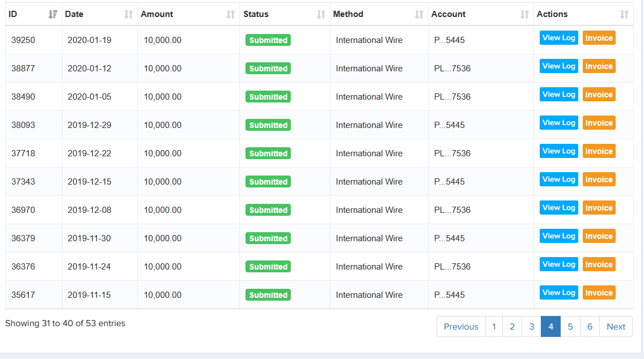Screen dimensions: 644x359
Task: View log for transaction 39250
Action: coord(558,38)
